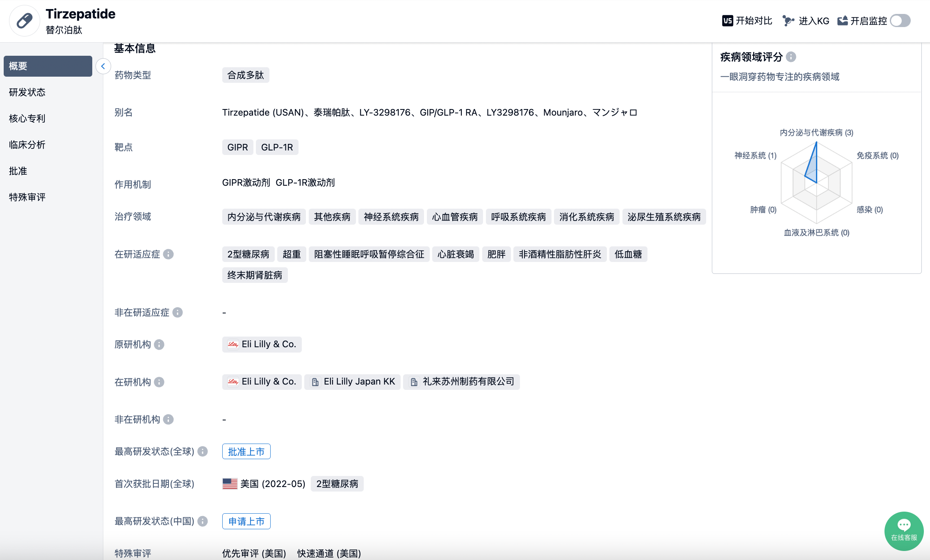This screenshot has width=930, height=560.
Task: Click the VS compare icon
Action: click(x=727, y=21)
